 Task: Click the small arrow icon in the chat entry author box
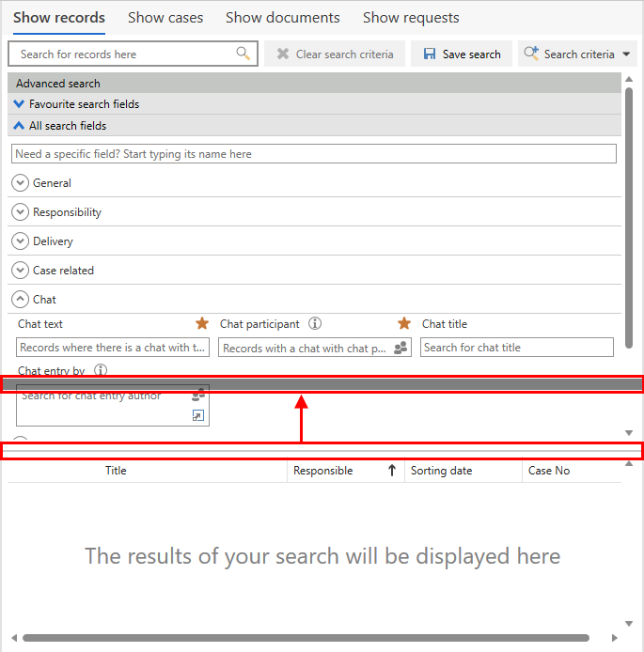click(198, 415)
